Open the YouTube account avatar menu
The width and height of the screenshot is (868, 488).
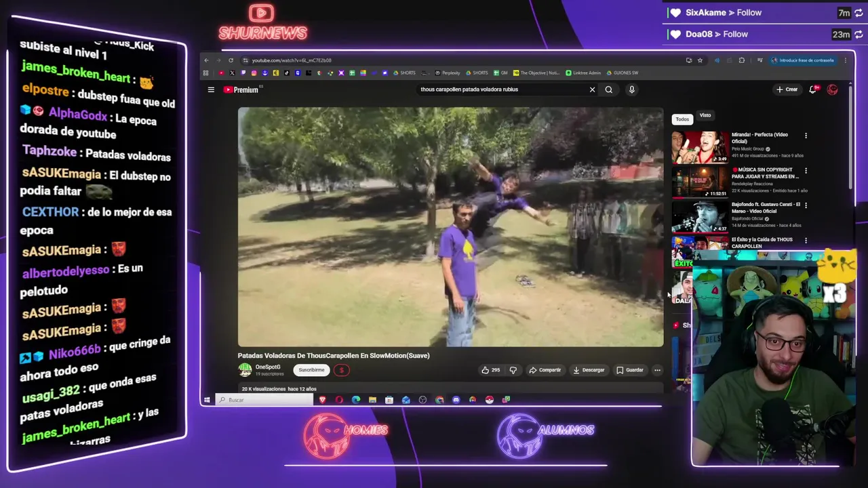pos(833,89)
